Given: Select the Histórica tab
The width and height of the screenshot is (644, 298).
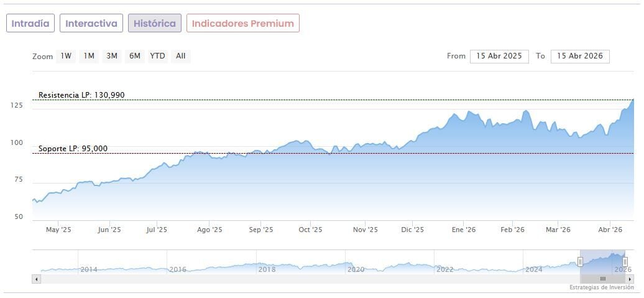Looking at the screenshot, I should click(155, 23).
